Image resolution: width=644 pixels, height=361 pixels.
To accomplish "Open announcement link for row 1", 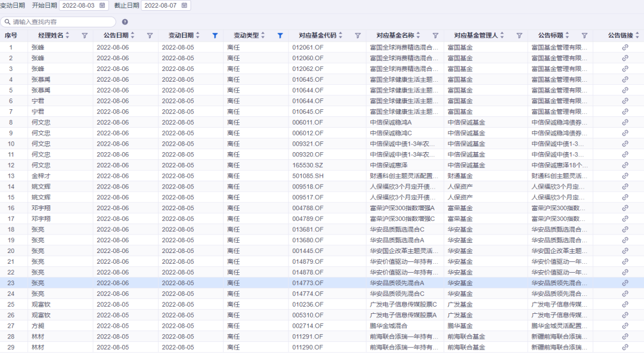I will (625, 47).
